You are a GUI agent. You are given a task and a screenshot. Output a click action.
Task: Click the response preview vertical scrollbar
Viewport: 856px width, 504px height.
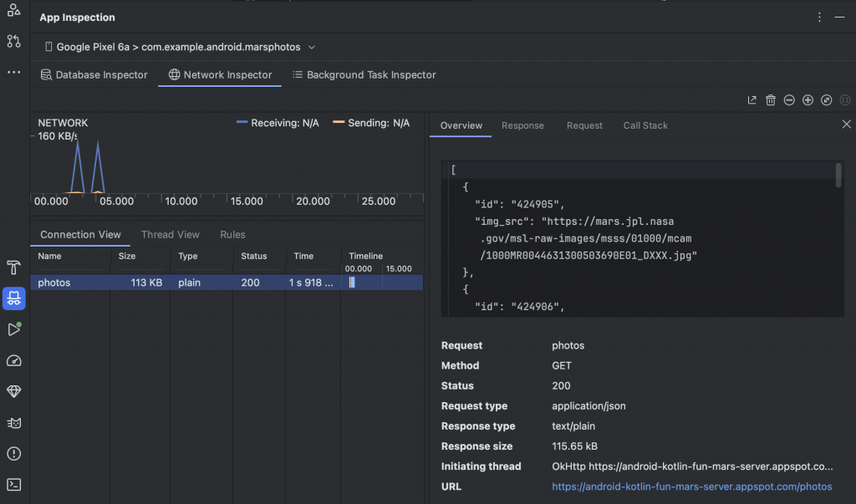click(838, 176)
